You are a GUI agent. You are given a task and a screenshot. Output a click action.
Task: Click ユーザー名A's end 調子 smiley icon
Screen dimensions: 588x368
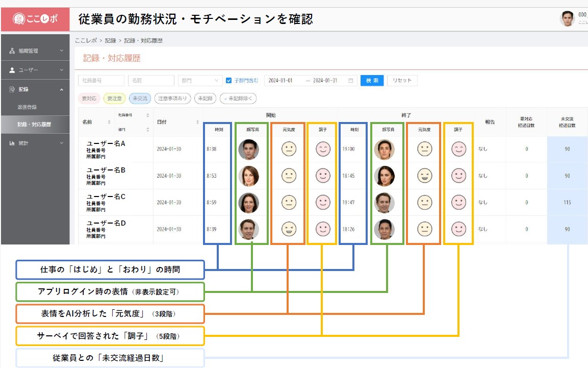pyautogui.click(x=458, y=149)
